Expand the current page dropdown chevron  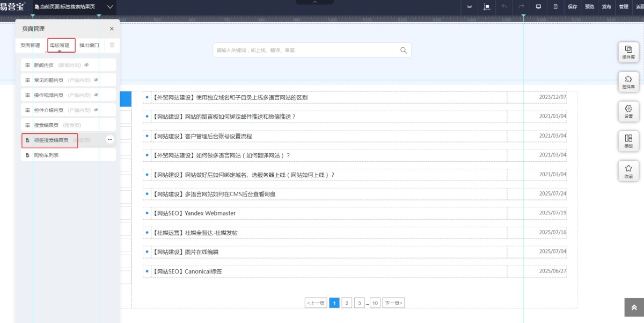110,7
